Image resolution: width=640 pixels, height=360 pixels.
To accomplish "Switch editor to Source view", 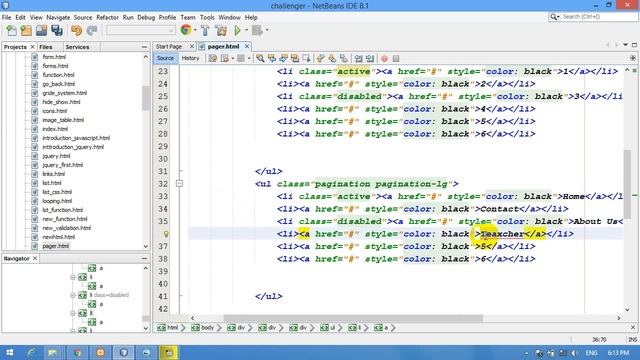I will 165,58.
